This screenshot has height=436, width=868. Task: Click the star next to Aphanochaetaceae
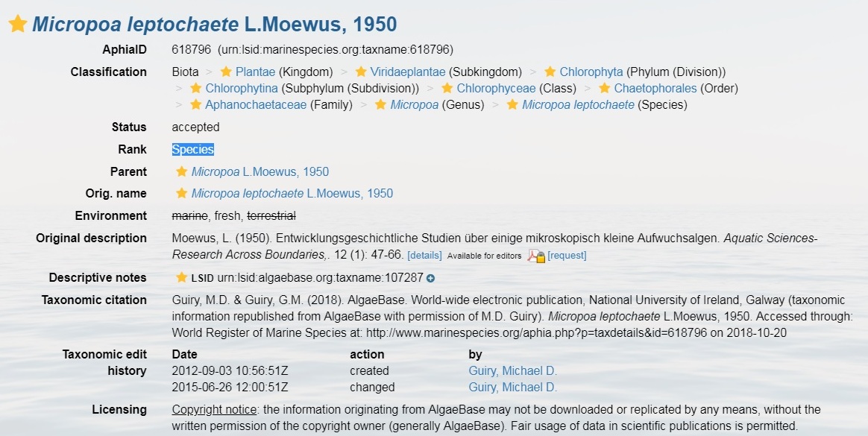click(195, 104)
